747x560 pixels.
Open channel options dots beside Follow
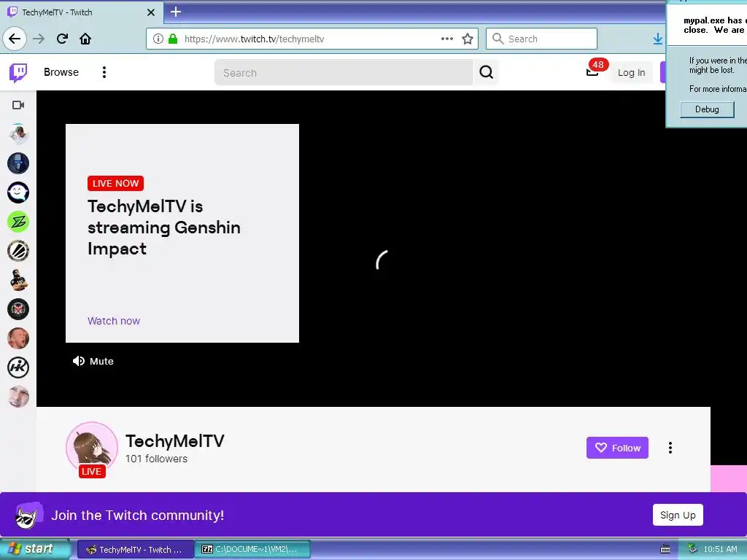(x=670, y=448)
